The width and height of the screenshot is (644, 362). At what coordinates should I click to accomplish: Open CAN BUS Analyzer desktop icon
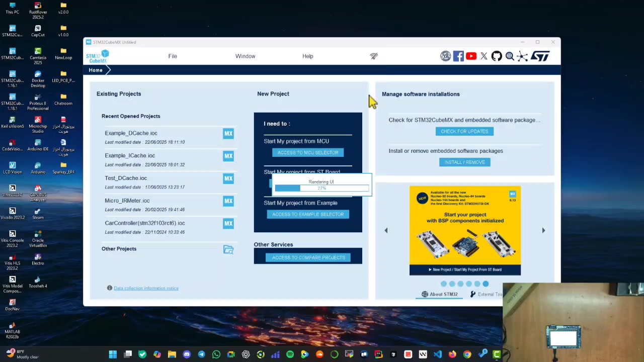(x=38, y=194)
